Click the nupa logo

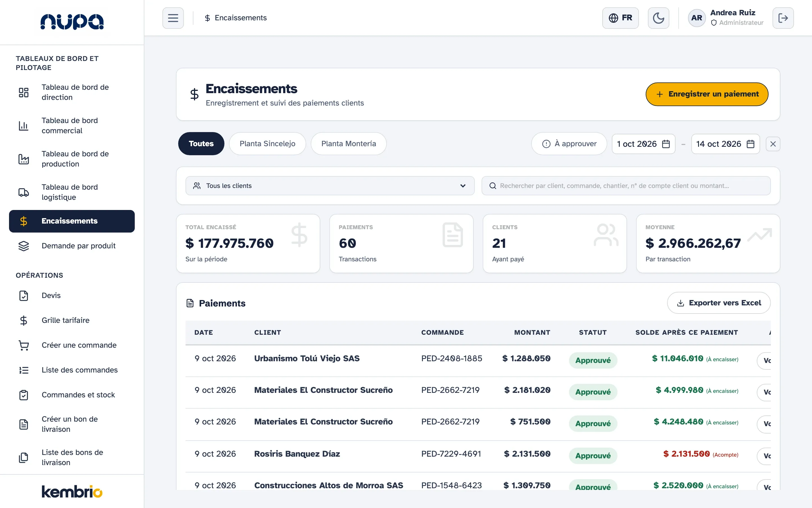[x=72, y=22]
